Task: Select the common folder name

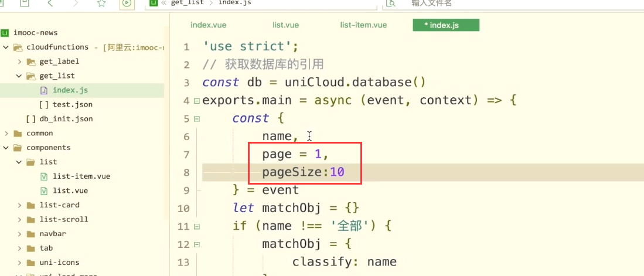Action: [39, 134]
